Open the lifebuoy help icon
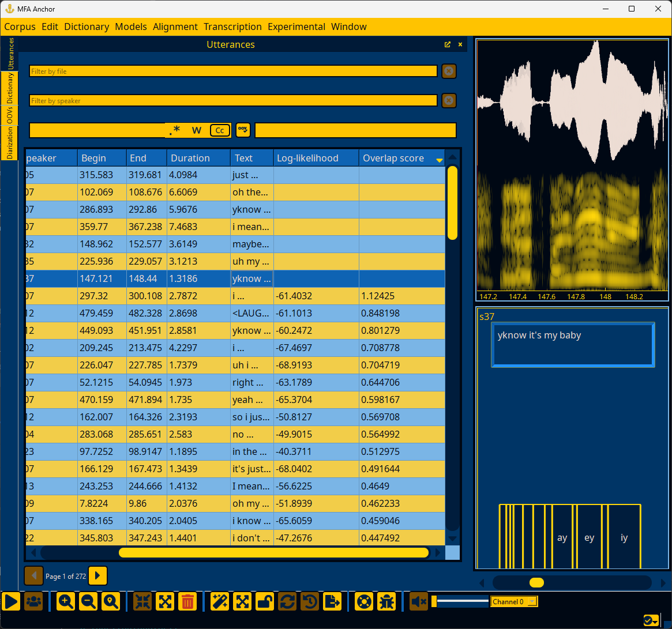Screen dimensions: 672x629 pos(364,602)
